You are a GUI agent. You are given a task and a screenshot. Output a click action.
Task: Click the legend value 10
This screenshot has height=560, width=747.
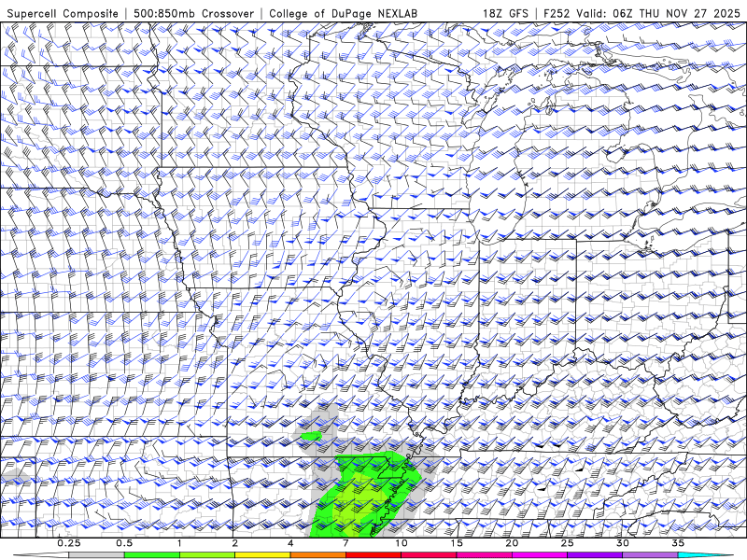(x=402, y=543)
